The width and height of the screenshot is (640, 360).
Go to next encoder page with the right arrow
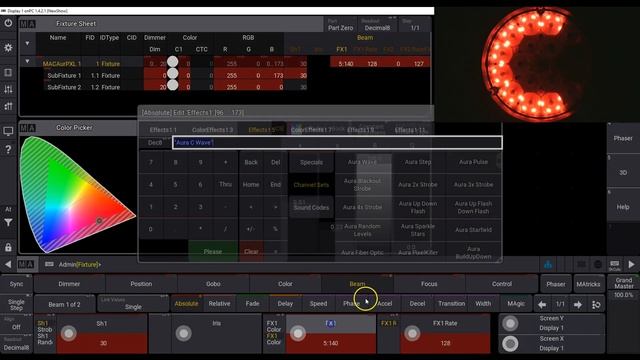coord(578,304)
